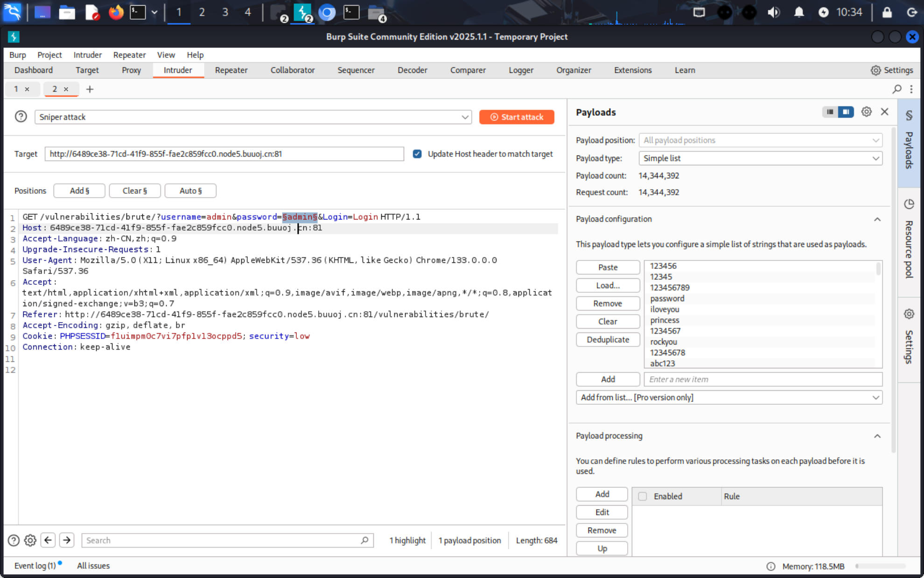Click the search magnifier icon in tab row
Viewport: 924px width, 578px height.
(896, 89)
